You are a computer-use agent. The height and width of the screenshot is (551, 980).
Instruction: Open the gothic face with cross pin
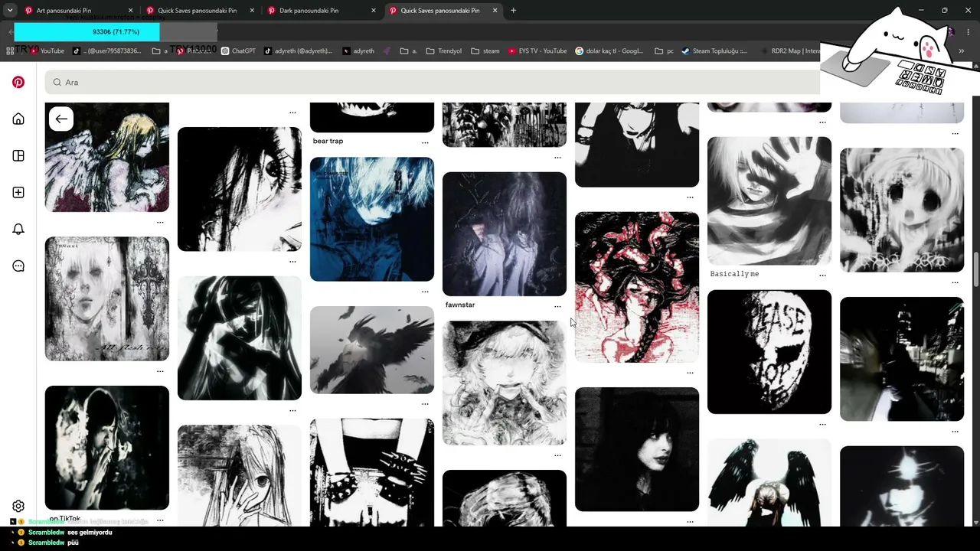coord(107,298)
